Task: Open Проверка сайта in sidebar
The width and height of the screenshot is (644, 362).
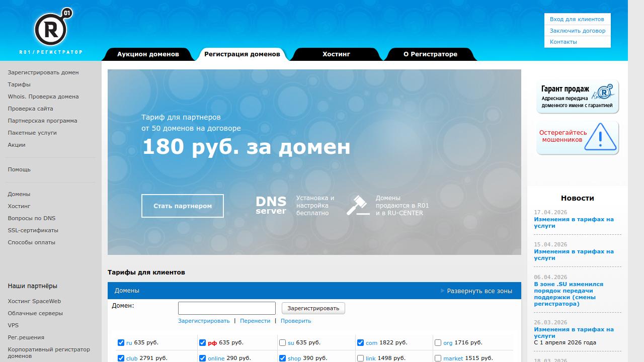Action: pyautogui.click(x=30, y=109)
